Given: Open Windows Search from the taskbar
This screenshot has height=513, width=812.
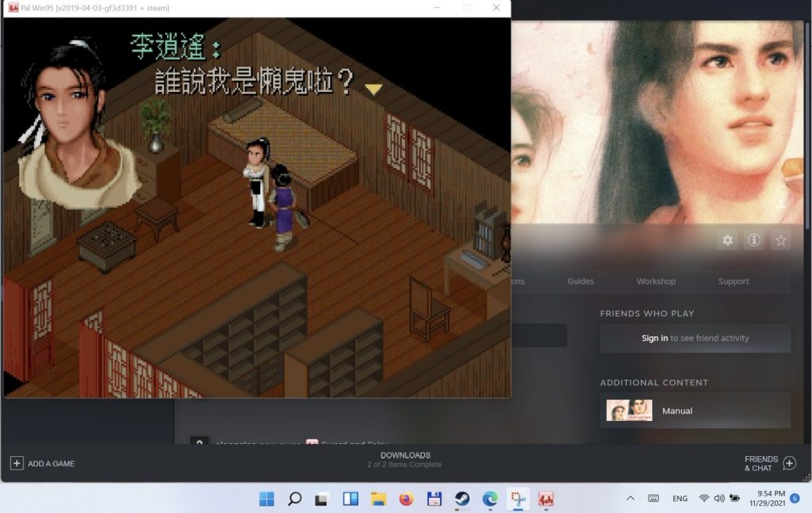Looking at the screenshot, I should (295, 499).
